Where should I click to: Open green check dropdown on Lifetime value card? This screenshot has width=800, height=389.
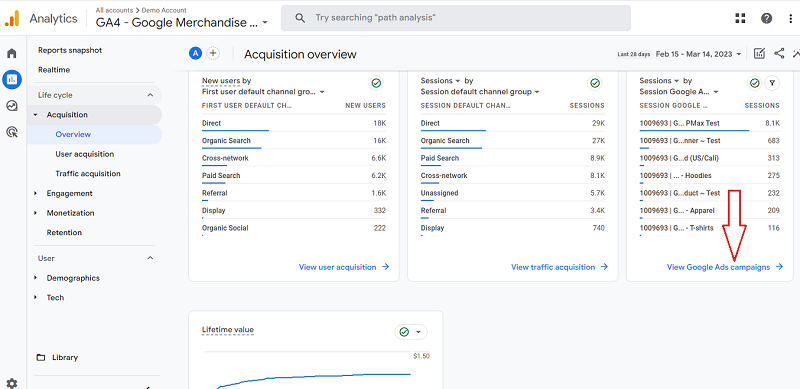[x=411, y=332]
